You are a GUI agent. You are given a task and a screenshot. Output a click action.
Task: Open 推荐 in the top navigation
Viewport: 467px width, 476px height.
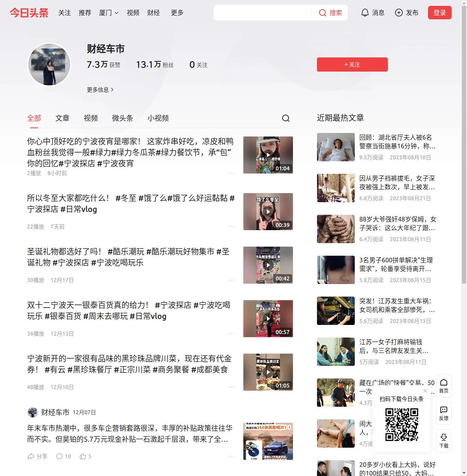85,13
